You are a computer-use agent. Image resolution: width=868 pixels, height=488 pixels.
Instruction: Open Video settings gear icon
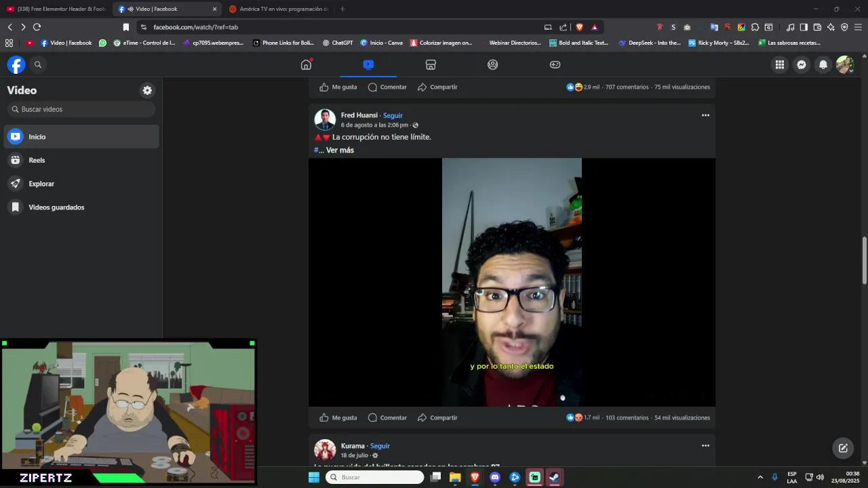(147, 90)
